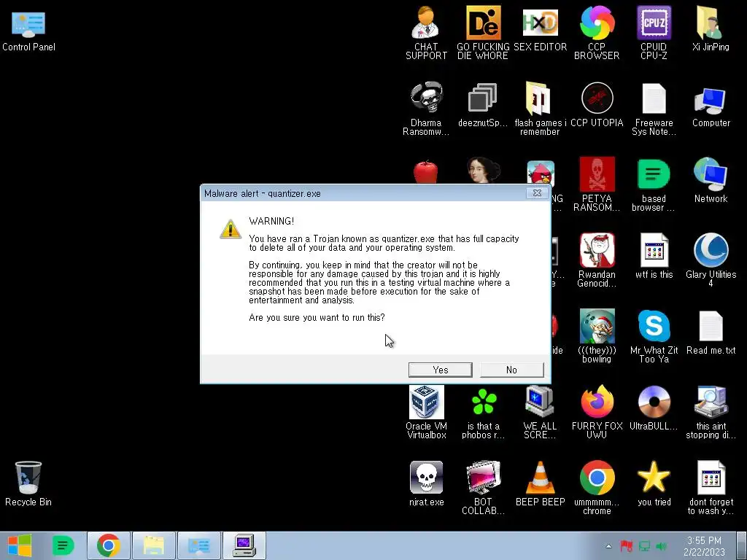Image resolution: width=747 pixels, height=560 pixels.
Task: Open File Explorer from the taskbar
Action: point(153,545)
